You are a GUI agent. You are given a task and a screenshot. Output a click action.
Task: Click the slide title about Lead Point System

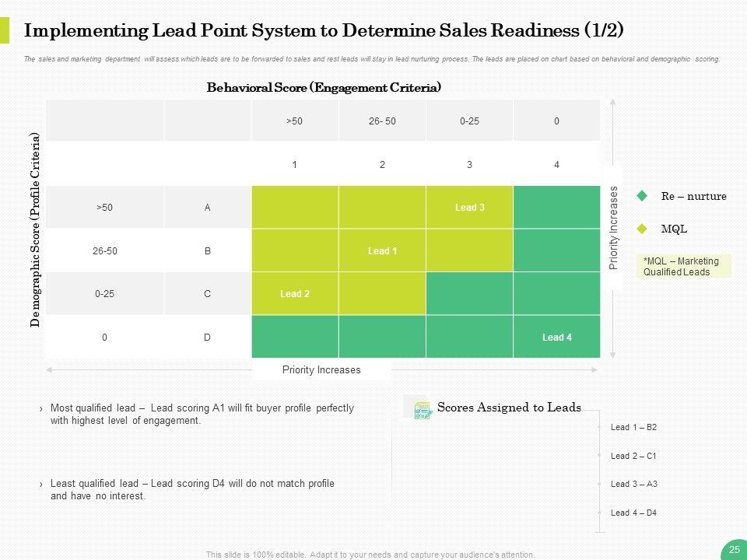[x=324, y=30]
